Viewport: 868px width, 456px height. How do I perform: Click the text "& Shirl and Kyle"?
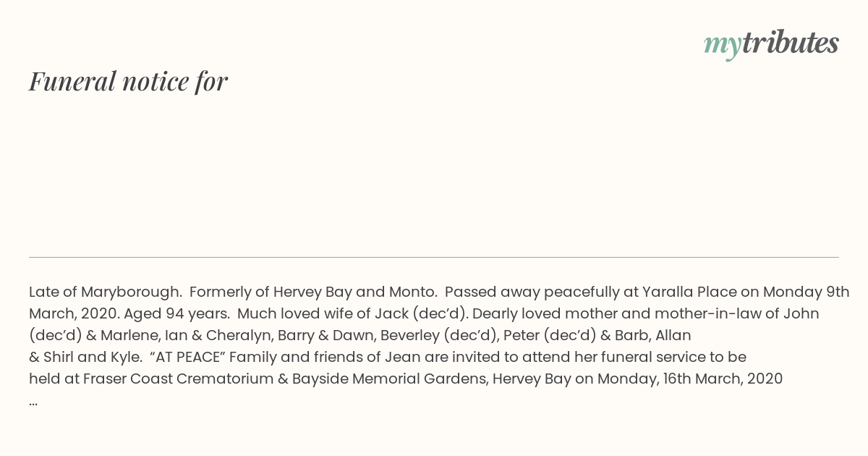(x=85, y=357)
